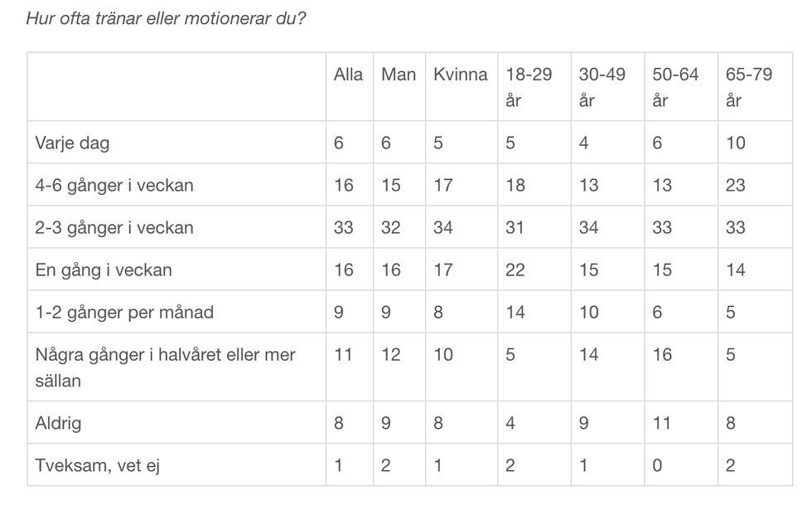The height and width of the screenshot is (515, 812).
Task: Select the "4-6 gånger i veckan" row label
Action: (x=114, y=185)
